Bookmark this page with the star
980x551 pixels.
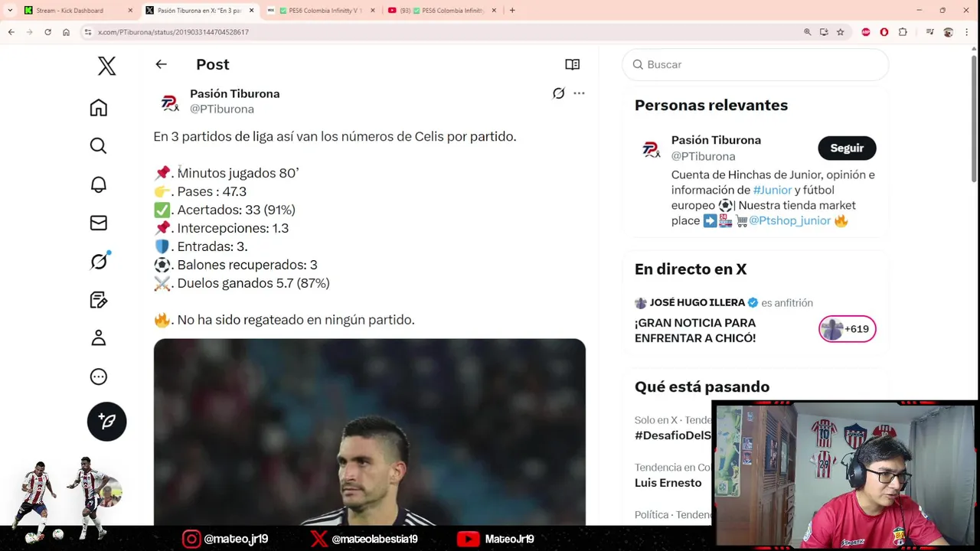(x=840, y=32)
